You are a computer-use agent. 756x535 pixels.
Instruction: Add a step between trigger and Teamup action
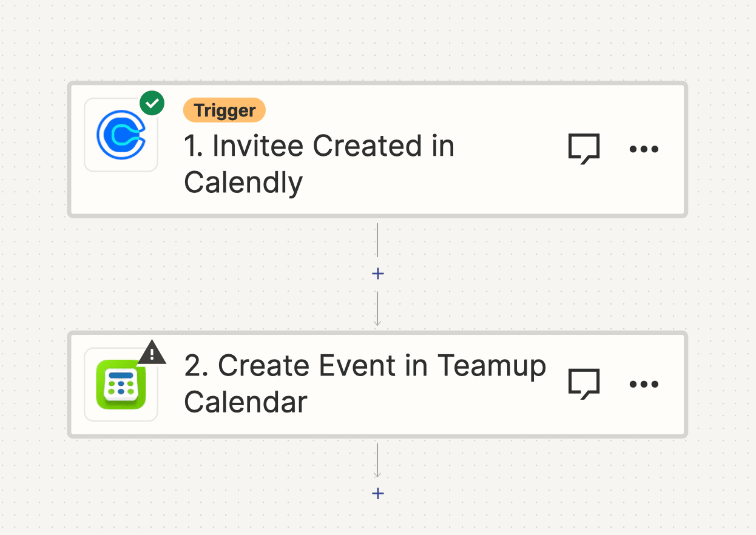click(x=377, y=274)
